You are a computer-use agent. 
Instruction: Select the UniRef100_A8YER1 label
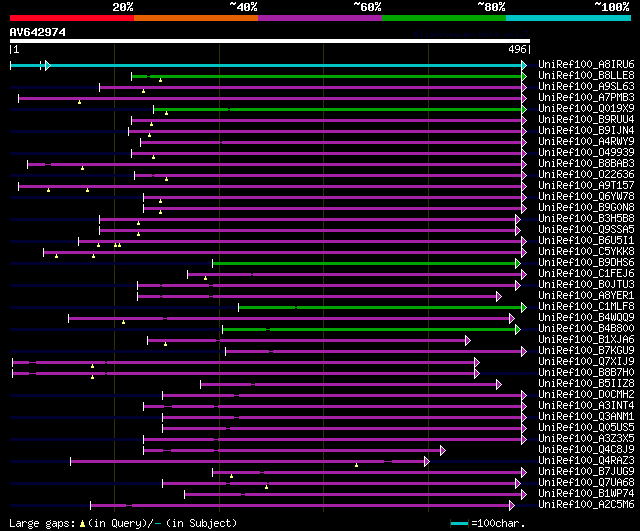pos(586,296)
